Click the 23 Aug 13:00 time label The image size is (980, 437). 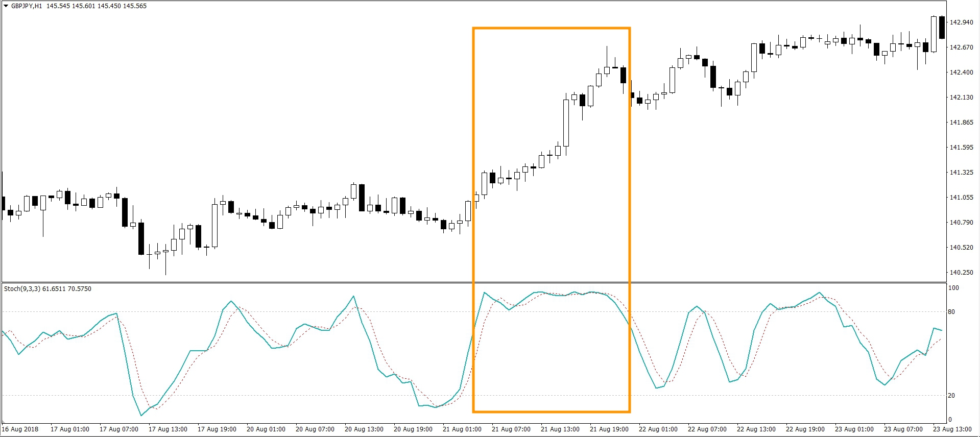(x=952, y=429)
